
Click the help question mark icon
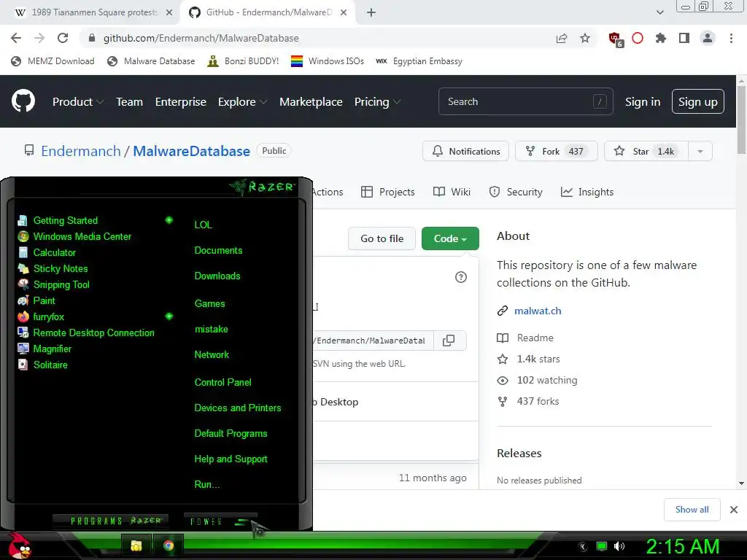click(461, 277)
